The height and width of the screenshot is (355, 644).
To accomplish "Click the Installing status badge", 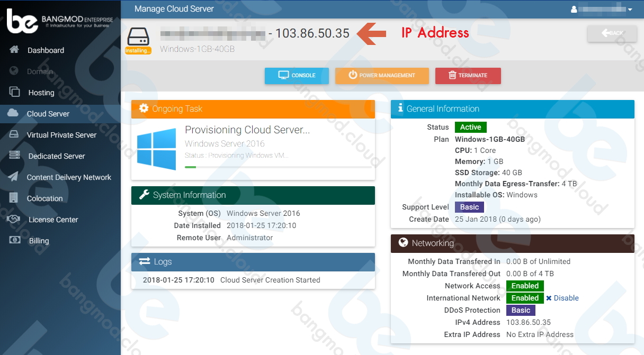I will (x=138, y=50).
